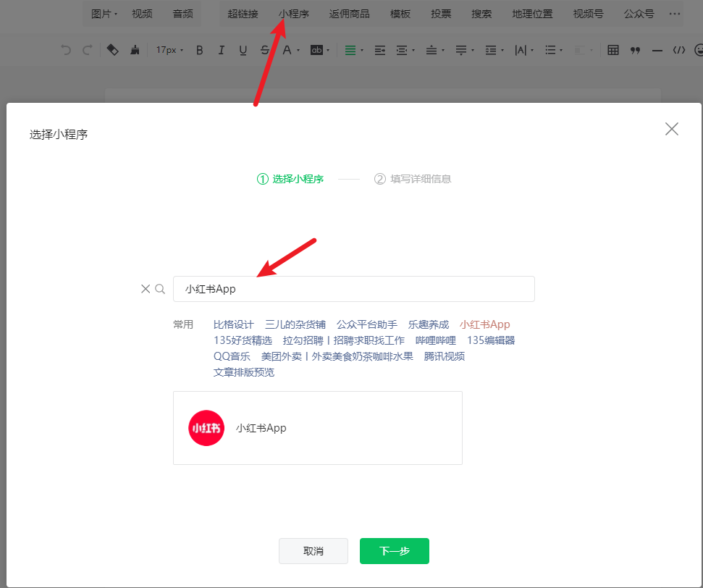Insert a table with the grid icon
This screenshot has width=703, height=588.
[x=613, y=50]
